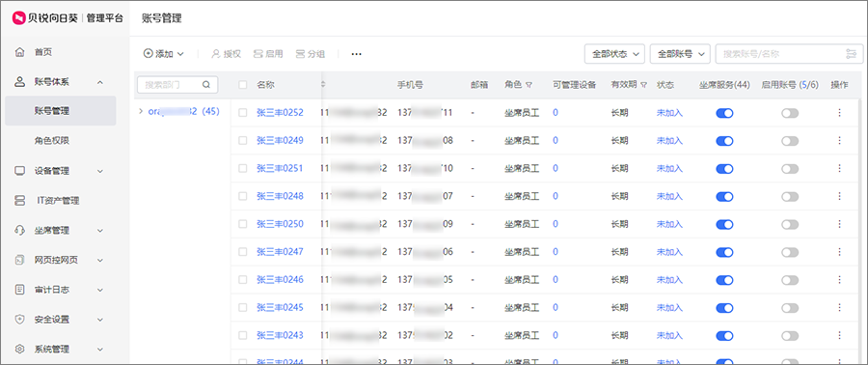Open row actions menu for 张三丰0247

coord(839,251)
